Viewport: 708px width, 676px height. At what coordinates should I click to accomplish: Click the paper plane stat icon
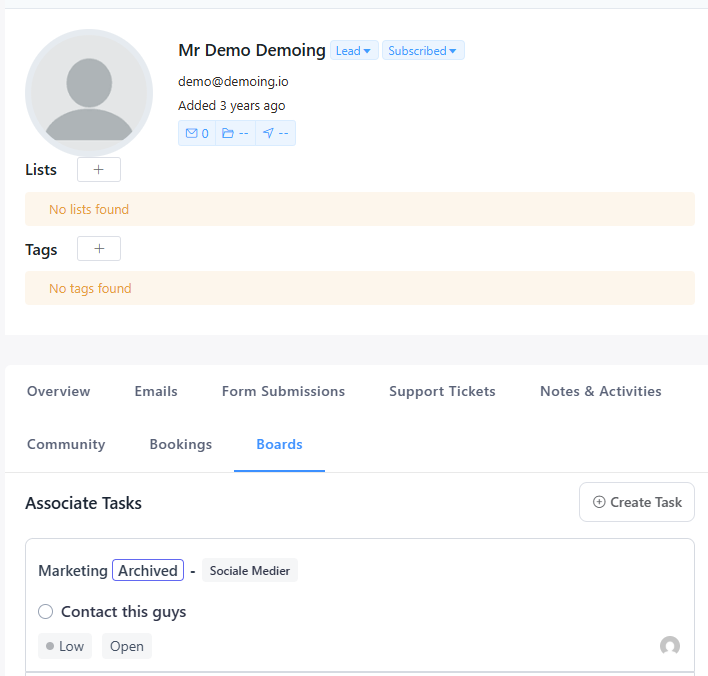pyautogui.click(x=268, y=133)
